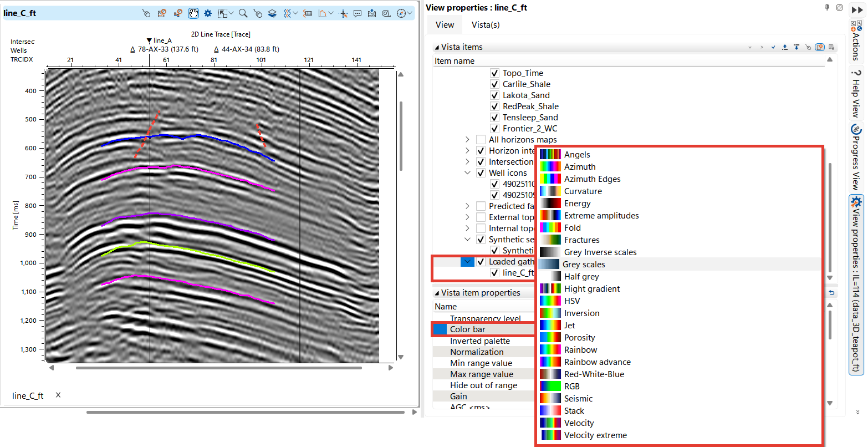Open the view settings gear
The width and height of the screenshot is (868, 447).
208,12
